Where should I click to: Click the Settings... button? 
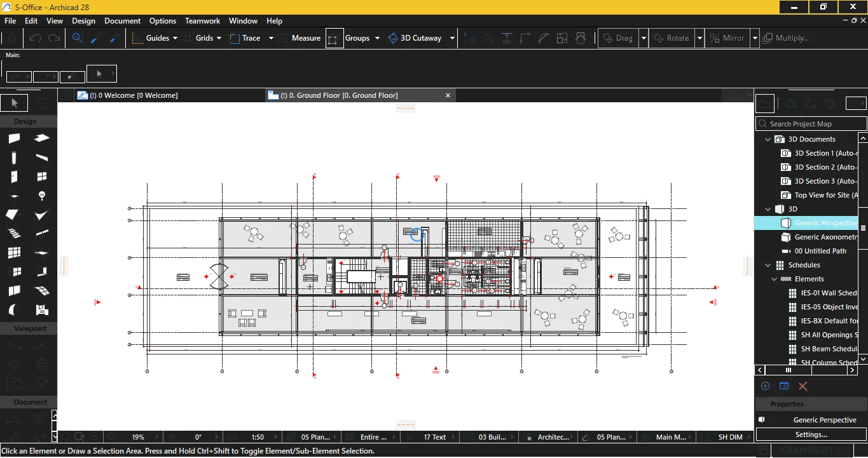pyautogui.click(x=811, y=434)
